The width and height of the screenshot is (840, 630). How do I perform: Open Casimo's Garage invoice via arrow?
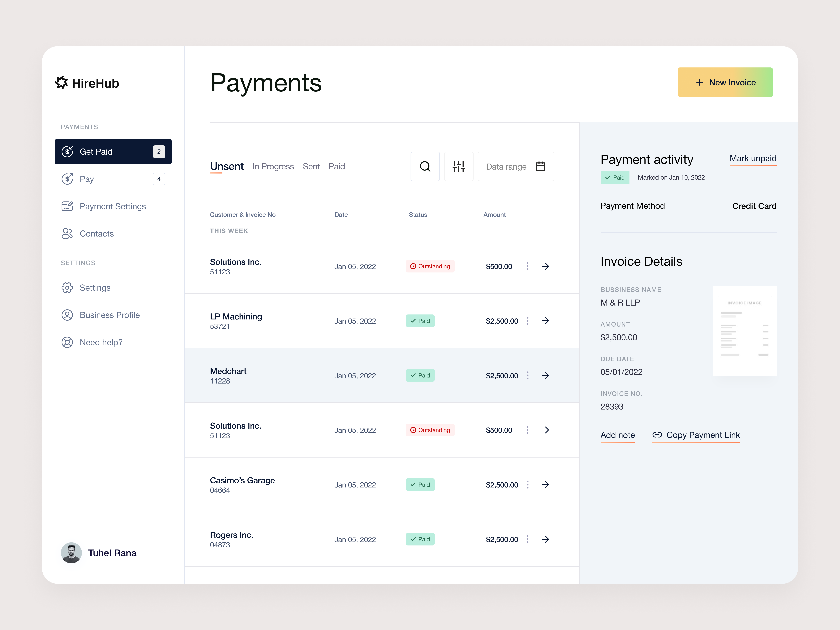(x=545, y=485)
